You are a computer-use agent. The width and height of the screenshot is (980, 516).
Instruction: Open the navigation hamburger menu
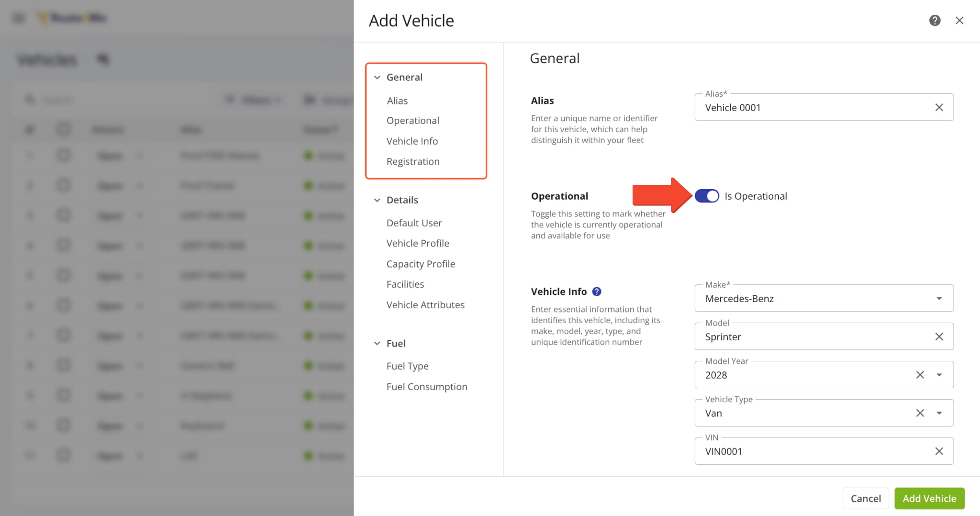(x=18, y=18)
